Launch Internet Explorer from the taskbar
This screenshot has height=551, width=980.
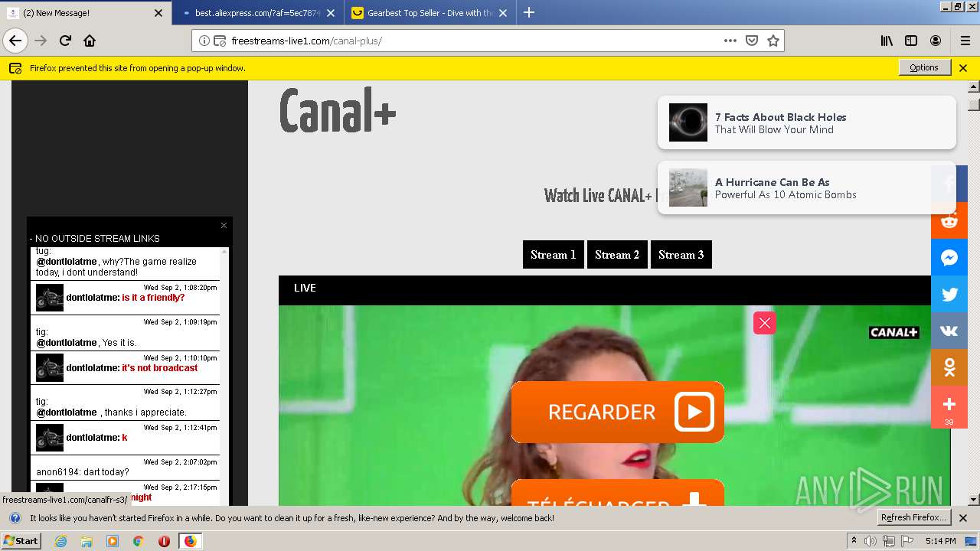[x=61, y=541]
